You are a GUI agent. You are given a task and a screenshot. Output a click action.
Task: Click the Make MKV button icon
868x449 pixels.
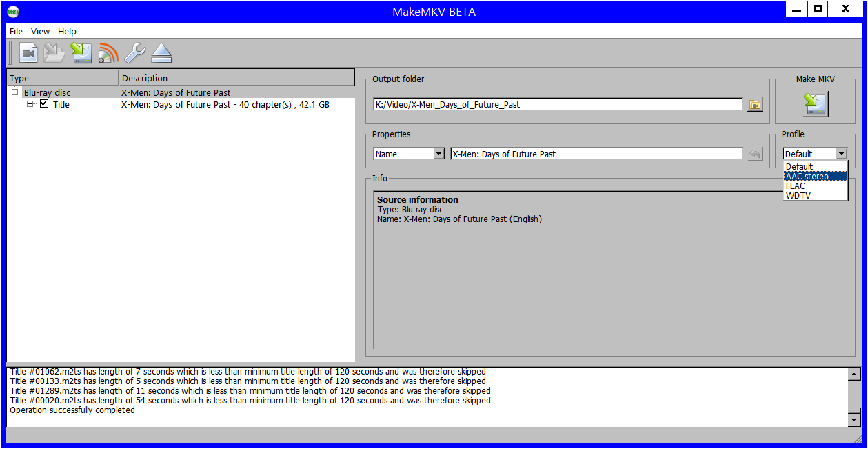pyautogui.click(x=815, y=104)
